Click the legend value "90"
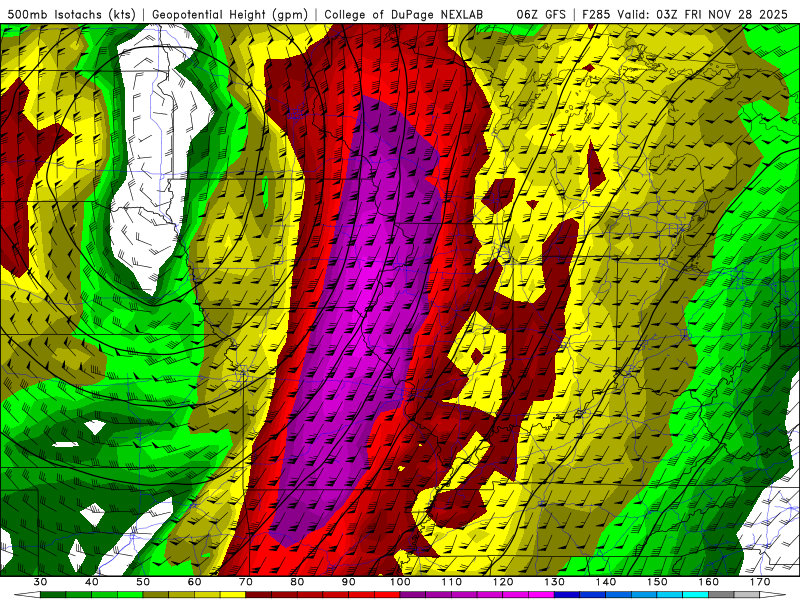The image size is (800, 600). [x=348, y=582]
